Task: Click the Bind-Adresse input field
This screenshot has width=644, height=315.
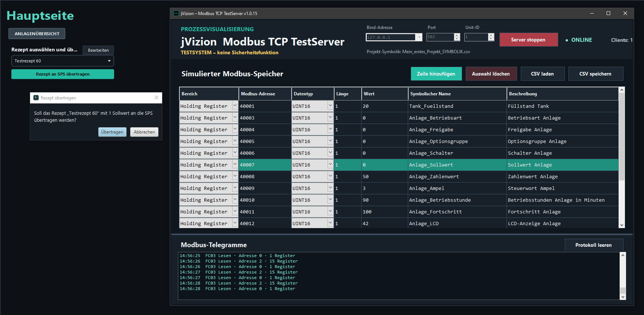Action: [391, 37]
